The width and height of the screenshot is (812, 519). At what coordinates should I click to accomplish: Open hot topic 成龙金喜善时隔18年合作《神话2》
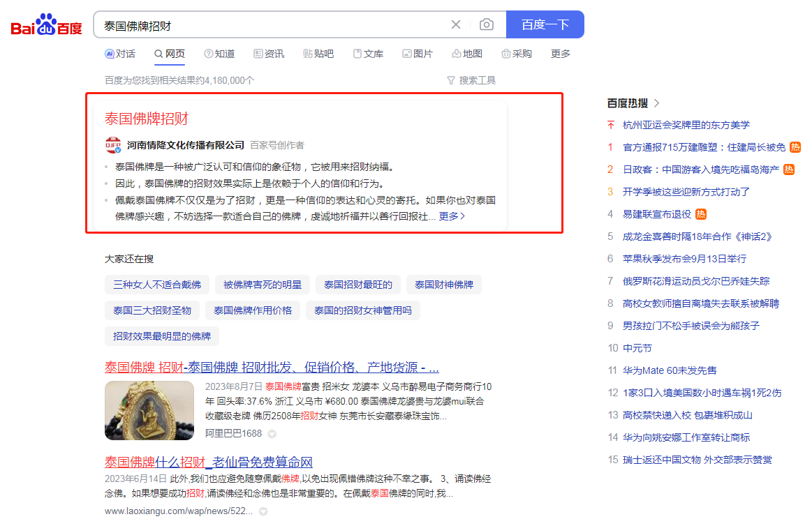click(x=697, y=236)
